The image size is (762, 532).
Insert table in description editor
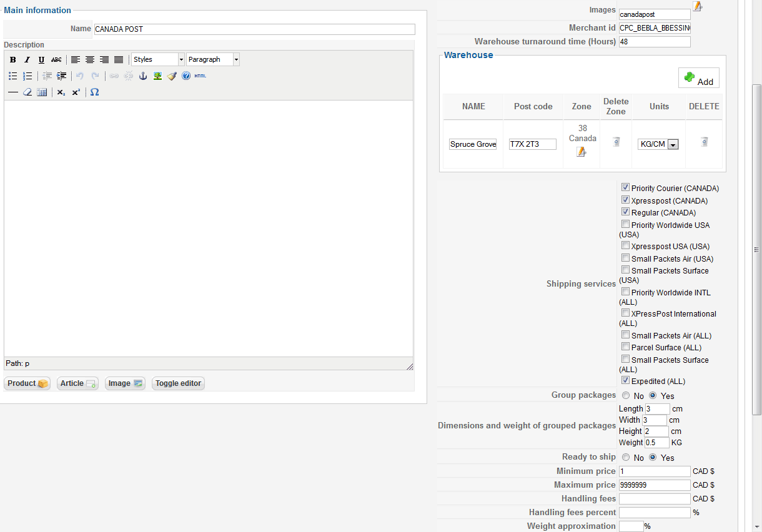pos(42,92)
